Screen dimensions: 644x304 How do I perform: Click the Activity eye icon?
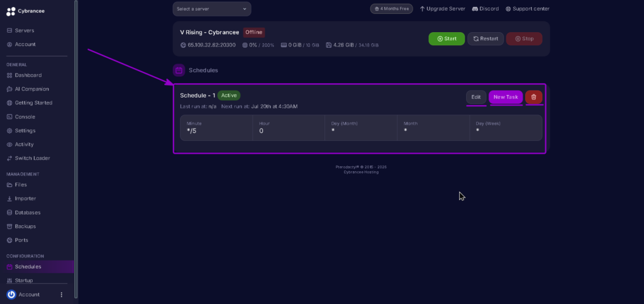point(10,145)
